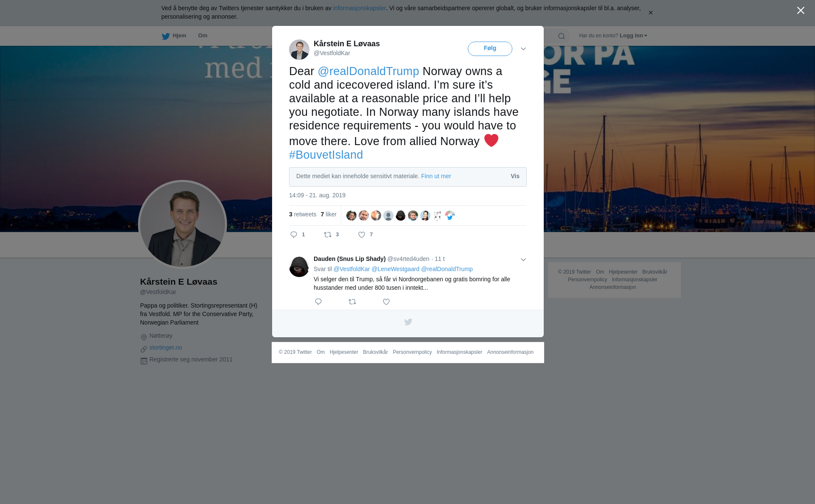
Task: Retweet the Bouvet Island tweet
Action: click(328, 235)
